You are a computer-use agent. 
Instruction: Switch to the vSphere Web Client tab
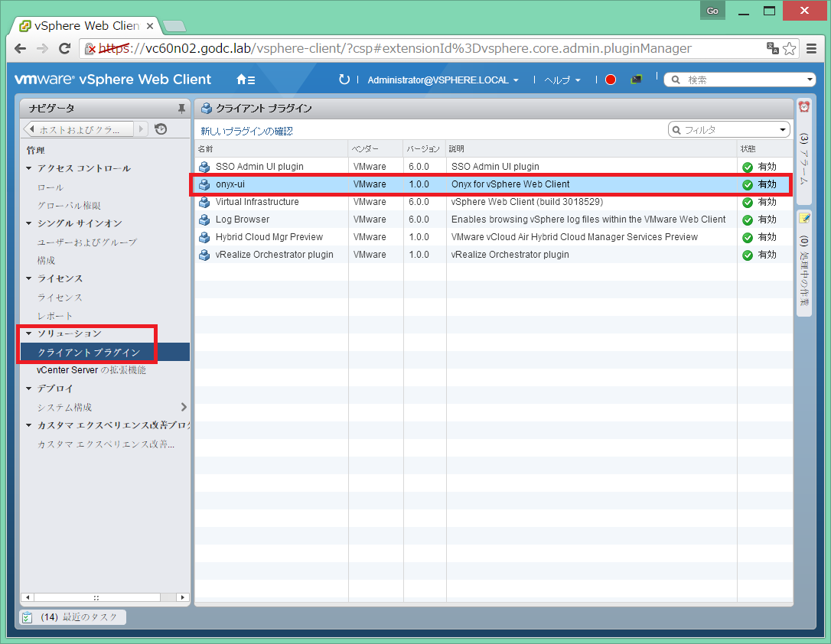point(86,26)
